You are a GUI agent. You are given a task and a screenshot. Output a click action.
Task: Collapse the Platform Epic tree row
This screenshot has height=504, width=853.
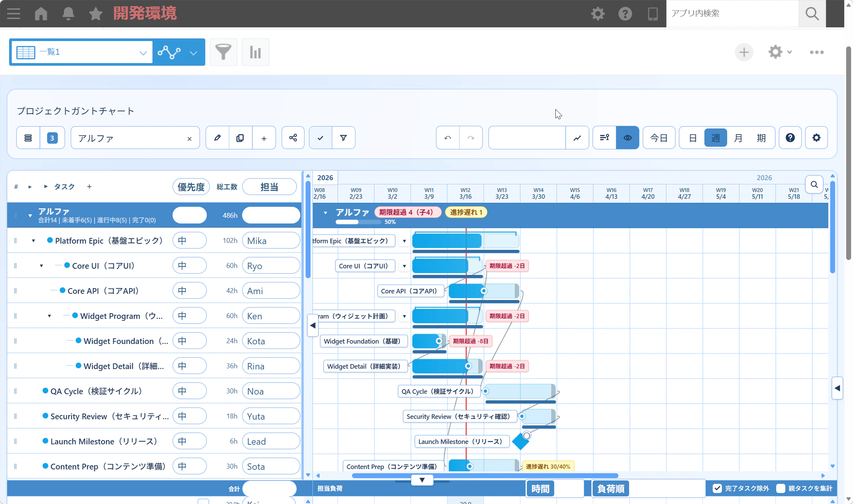tap(33, 241)
